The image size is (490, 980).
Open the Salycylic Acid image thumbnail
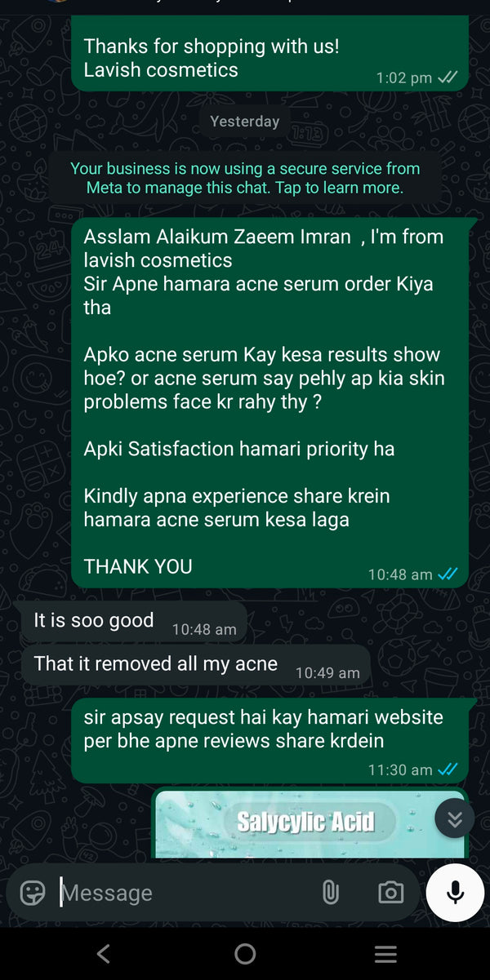310,823
